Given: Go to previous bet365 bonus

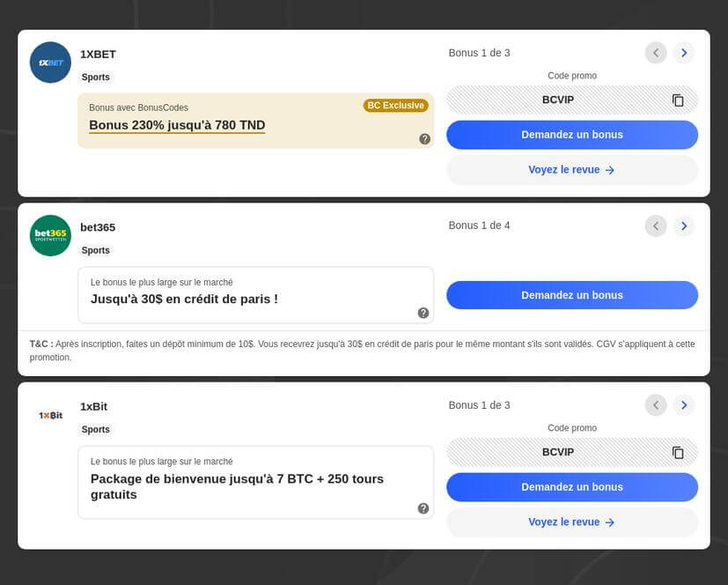Looking at the screenshot, I should [x=656, y=226].
